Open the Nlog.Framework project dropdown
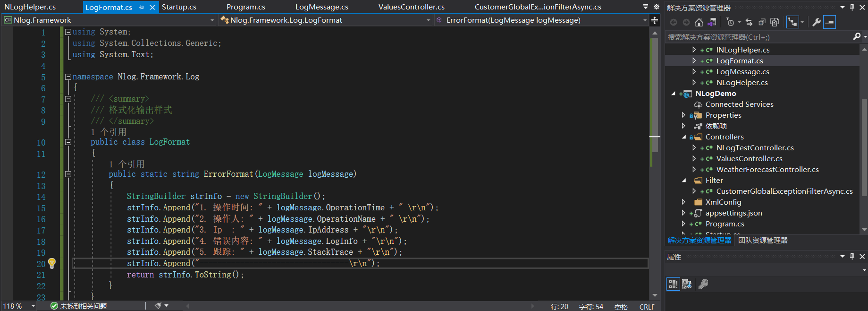This screenshot has width=868, height=311. coord(212,20)
